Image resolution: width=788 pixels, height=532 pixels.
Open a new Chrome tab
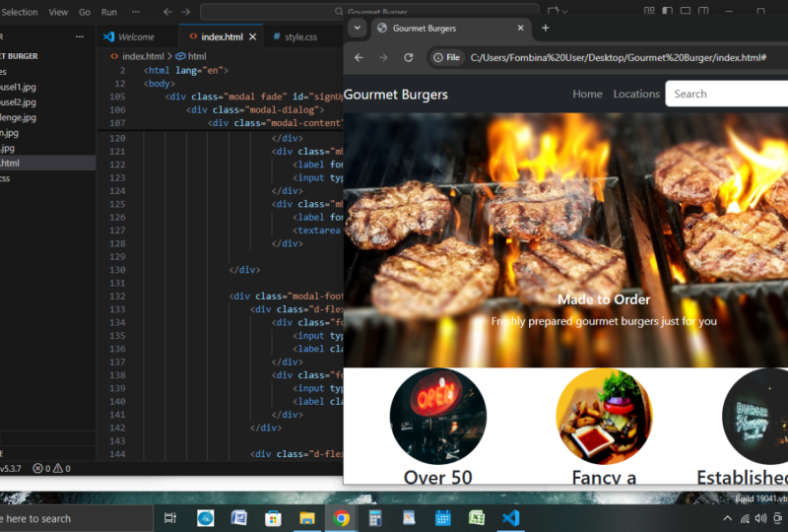tap(546, 29)
